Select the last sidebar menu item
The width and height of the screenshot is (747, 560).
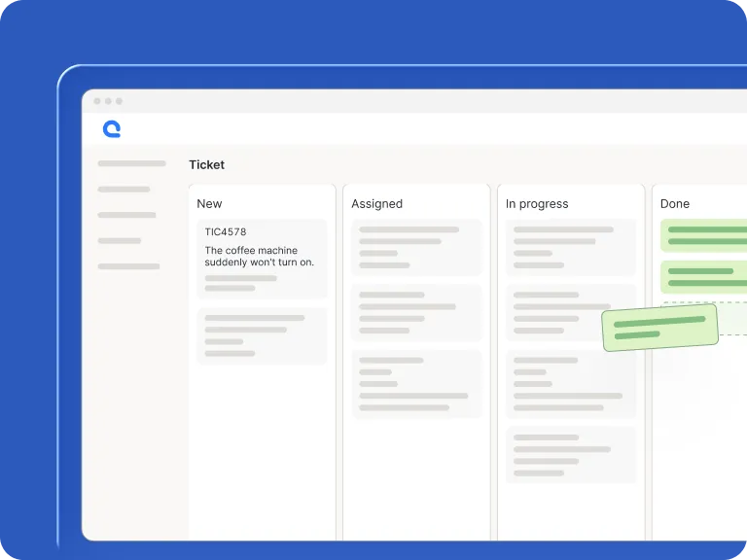pos(128,266)
